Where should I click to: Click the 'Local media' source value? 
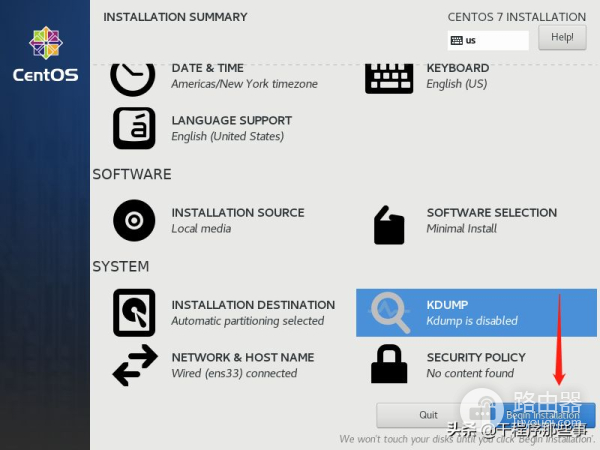pos(201,229)
